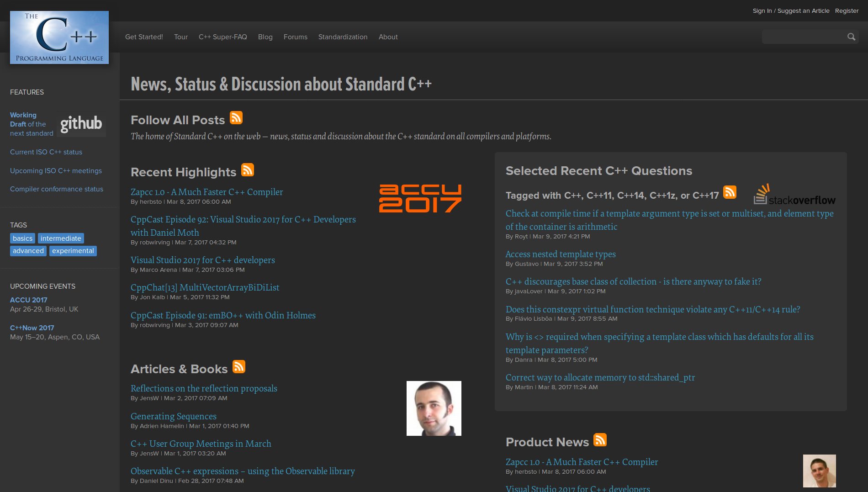This screenshot has height=492, width=868.
Task: Open Compiler conformance status
Action: [x=57, y=189]
